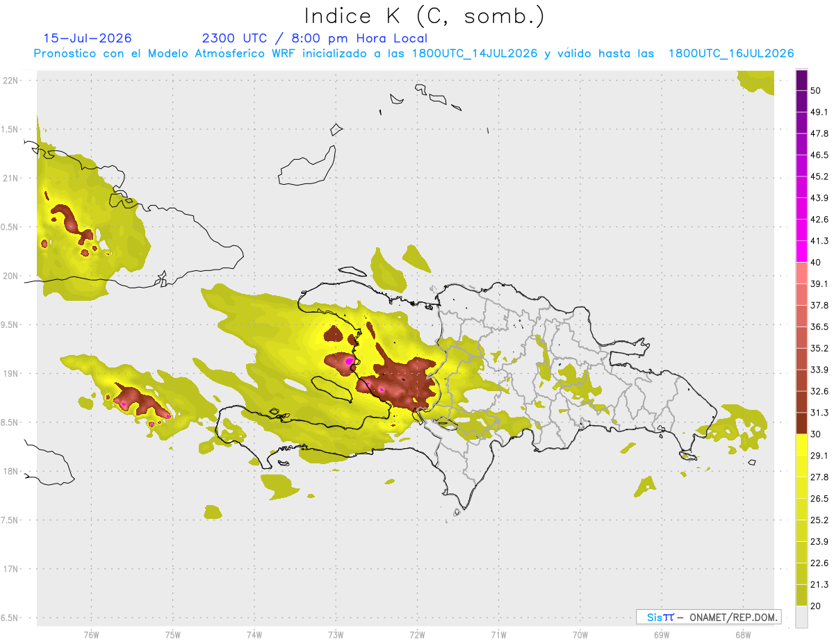The image size is (834, 644).
Task: Click the "20N" latitude label
Action: [10, 276]
